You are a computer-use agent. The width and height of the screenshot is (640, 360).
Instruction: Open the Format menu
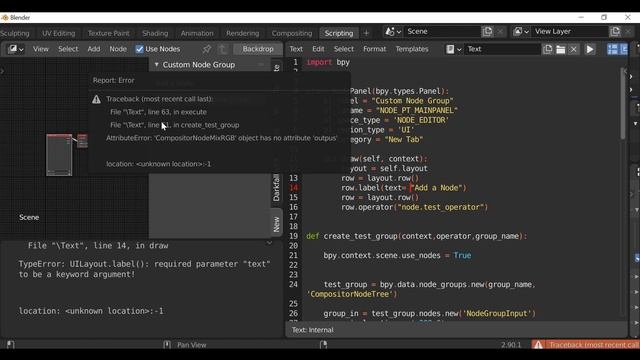pos(374,49)
